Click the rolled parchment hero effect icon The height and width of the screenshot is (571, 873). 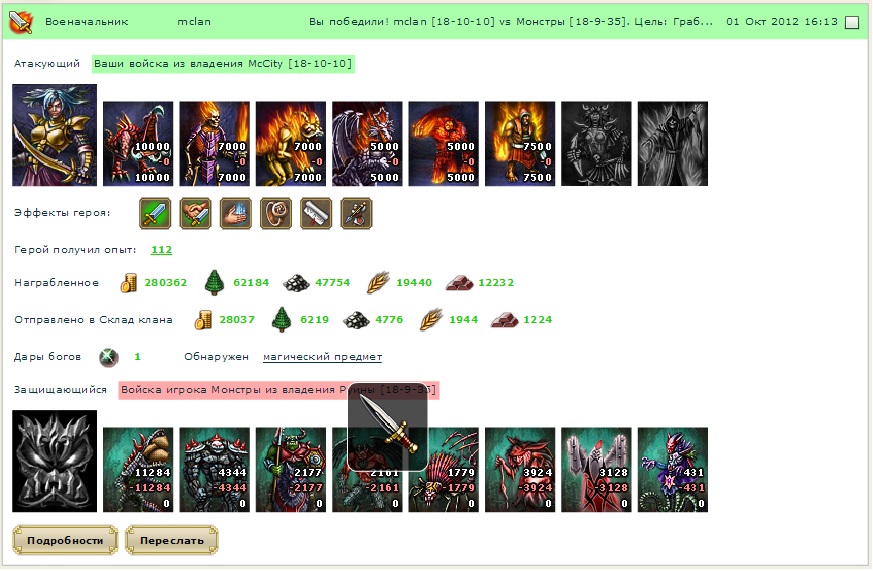point(316,213)
